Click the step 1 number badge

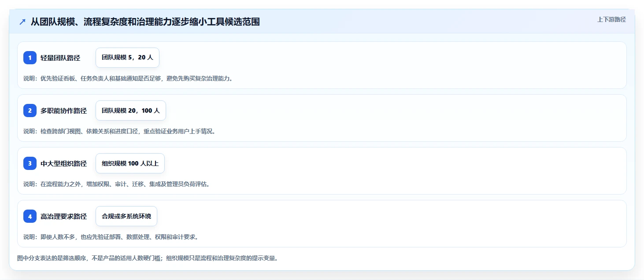tap(30, 58)
